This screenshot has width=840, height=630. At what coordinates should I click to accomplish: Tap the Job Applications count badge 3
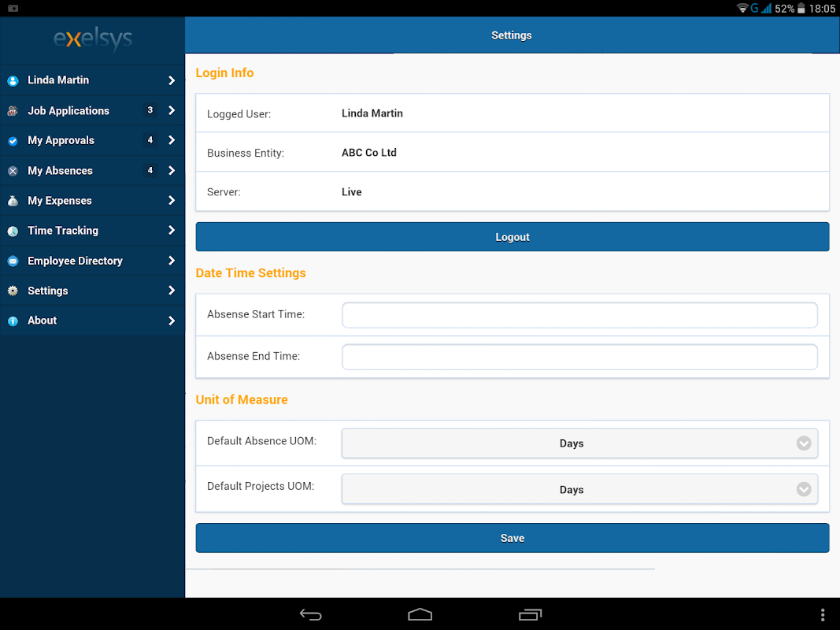pos(150,109)
